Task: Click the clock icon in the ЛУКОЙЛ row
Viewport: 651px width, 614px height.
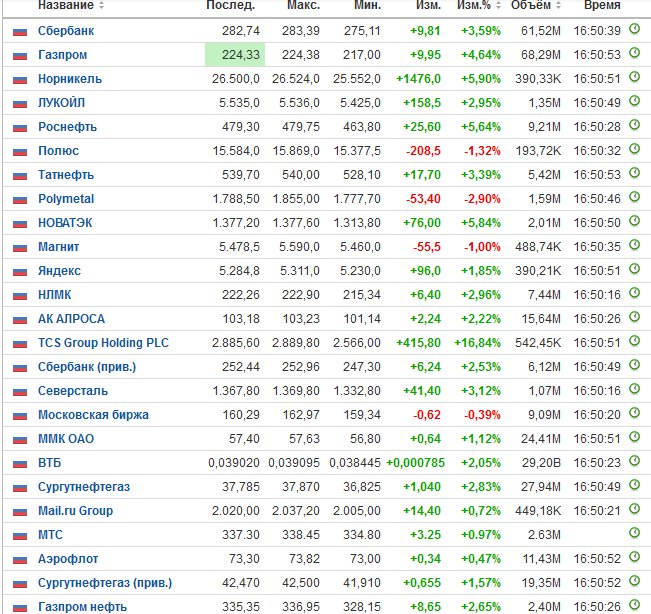Action: 634,101
